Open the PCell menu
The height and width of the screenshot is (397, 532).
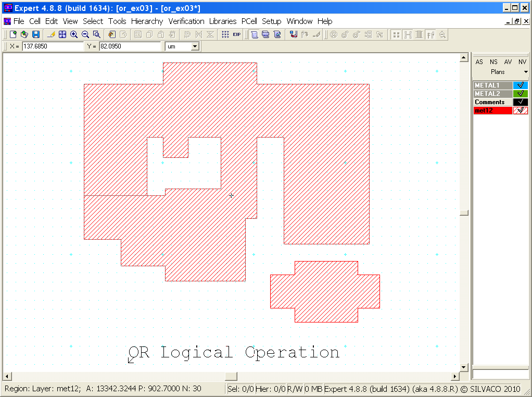(249, 21)
